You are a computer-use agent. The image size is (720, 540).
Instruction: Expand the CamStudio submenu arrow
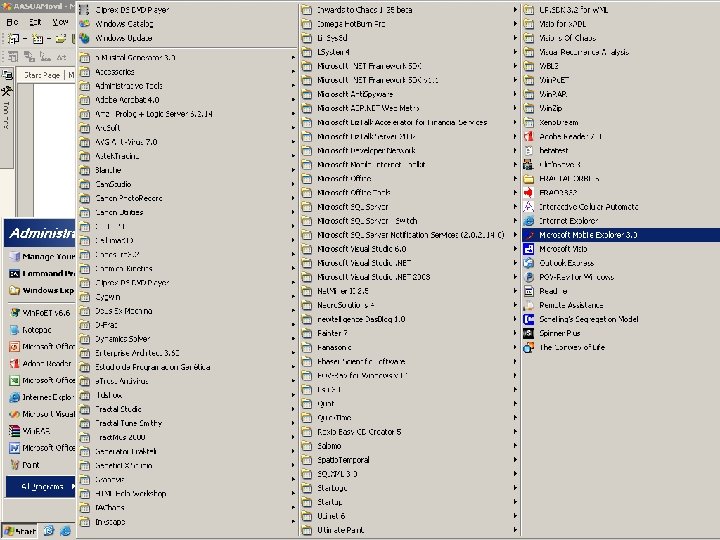tap(293, 184)
